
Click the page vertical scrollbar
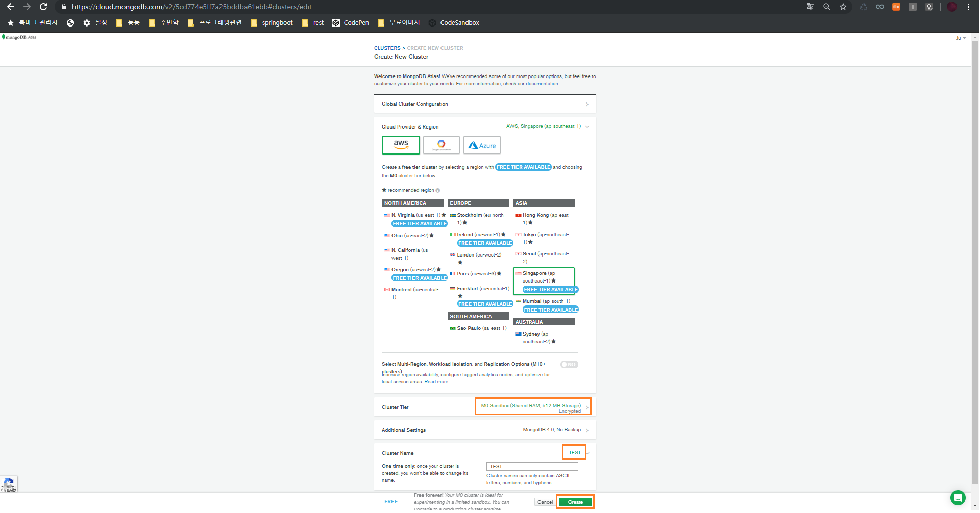(975, 263)
